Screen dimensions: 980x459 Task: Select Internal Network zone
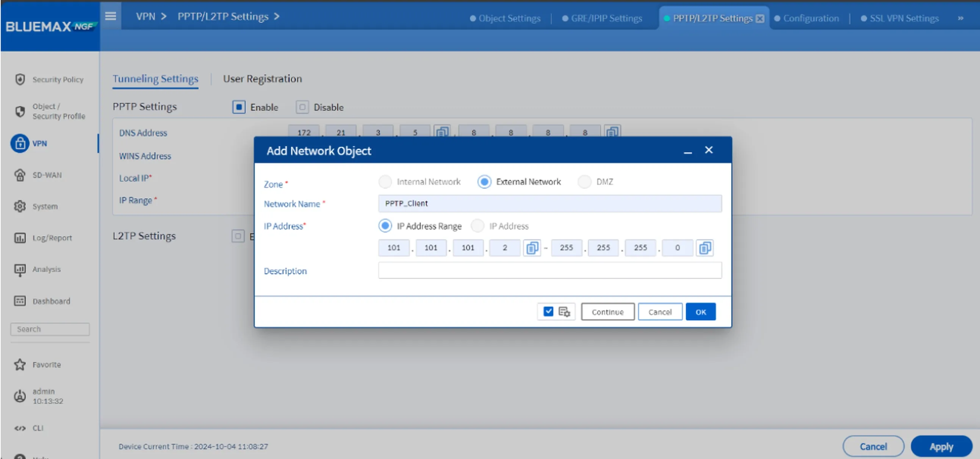(x=385, y=182)
